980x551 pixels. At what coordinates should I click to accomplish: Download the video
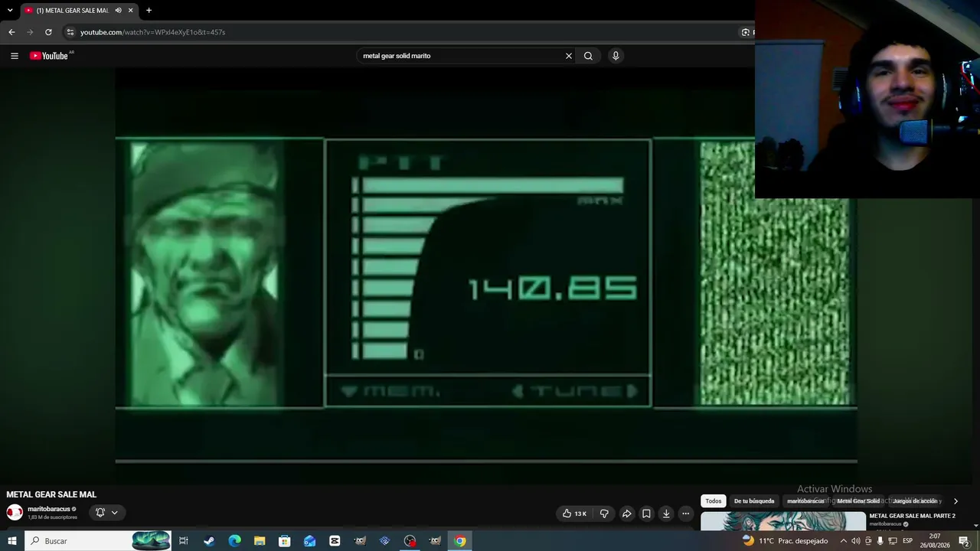pyautogui.click(x=666, y=514)
